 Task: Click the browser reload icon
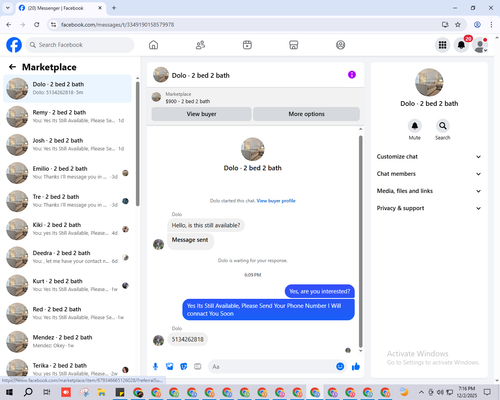pos(37,24)
